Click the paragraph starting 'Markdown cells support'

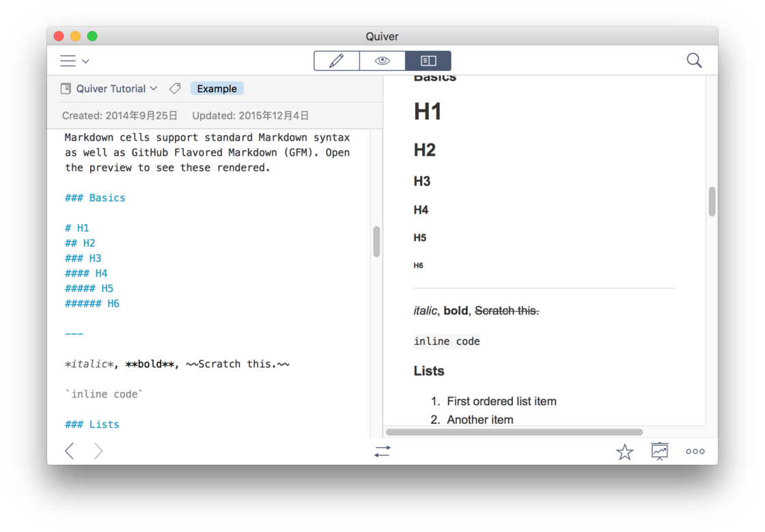(208, 152)
